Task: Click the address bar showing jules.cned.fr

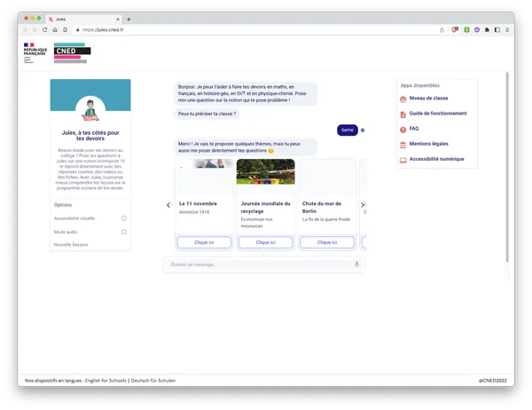Action: tap(254, 30)
